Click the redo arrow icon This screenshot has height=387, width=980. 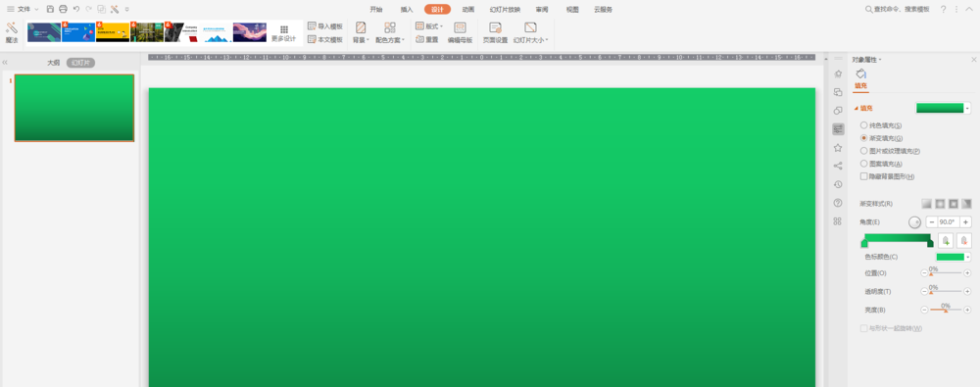[88, 10]
